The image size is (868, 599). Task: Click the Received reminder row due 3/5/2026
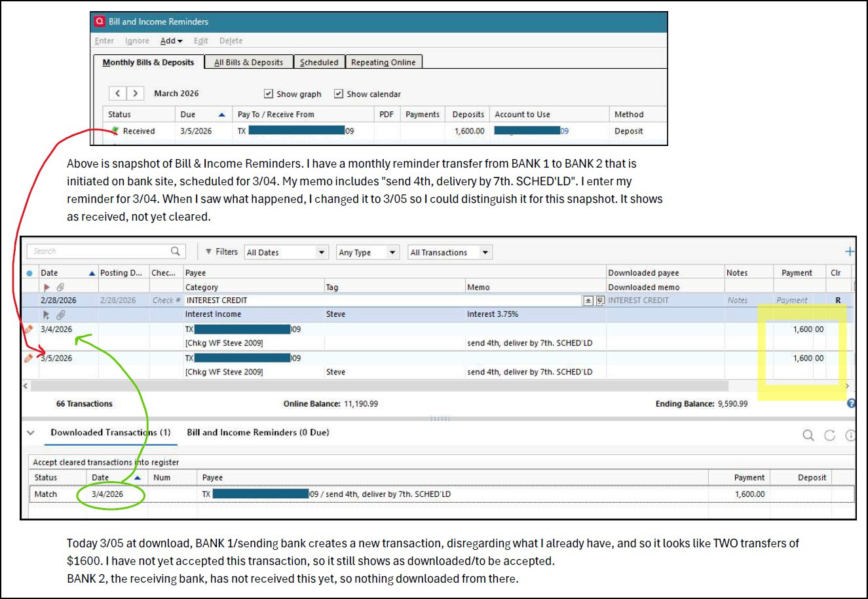tap(385, 131)
